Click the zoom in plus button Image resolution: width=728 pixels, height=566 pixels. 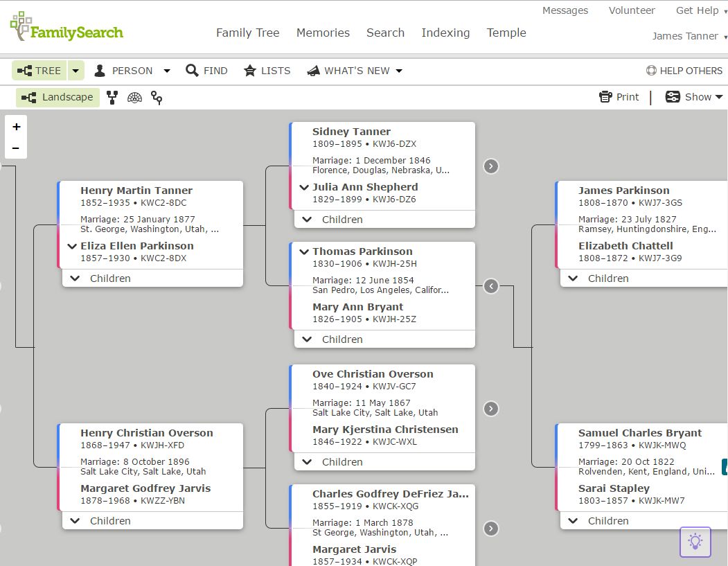point(16,127)
